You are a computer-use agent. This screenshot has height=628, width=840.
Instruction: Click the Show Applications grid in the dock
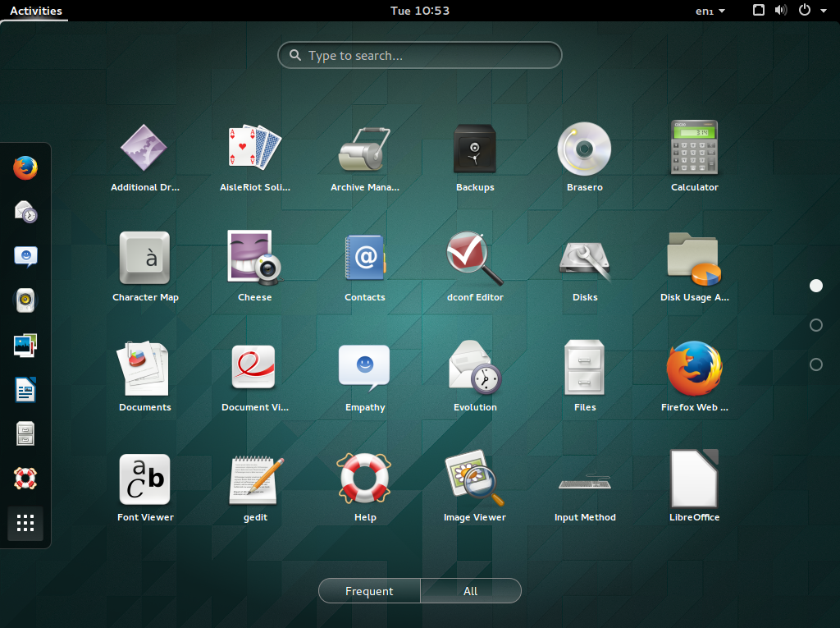[x=25, y=524]
